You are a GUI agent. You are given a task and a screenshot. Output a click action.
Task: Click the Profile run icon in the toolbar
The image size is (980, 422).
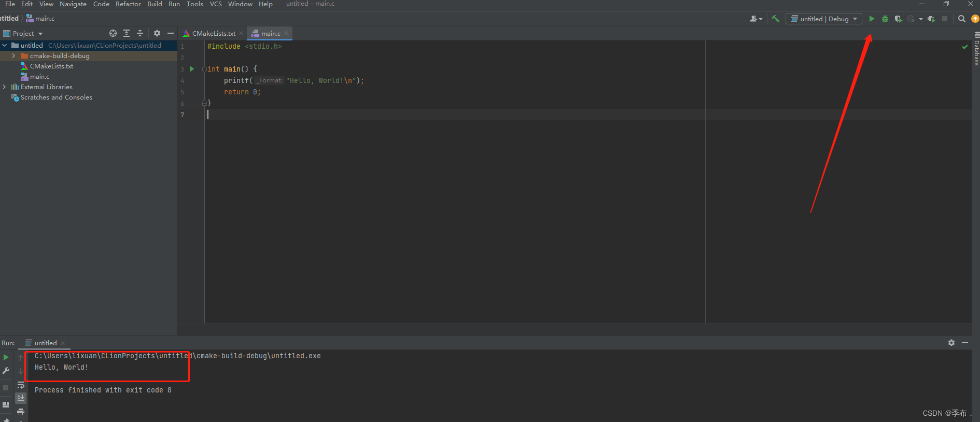911,19
